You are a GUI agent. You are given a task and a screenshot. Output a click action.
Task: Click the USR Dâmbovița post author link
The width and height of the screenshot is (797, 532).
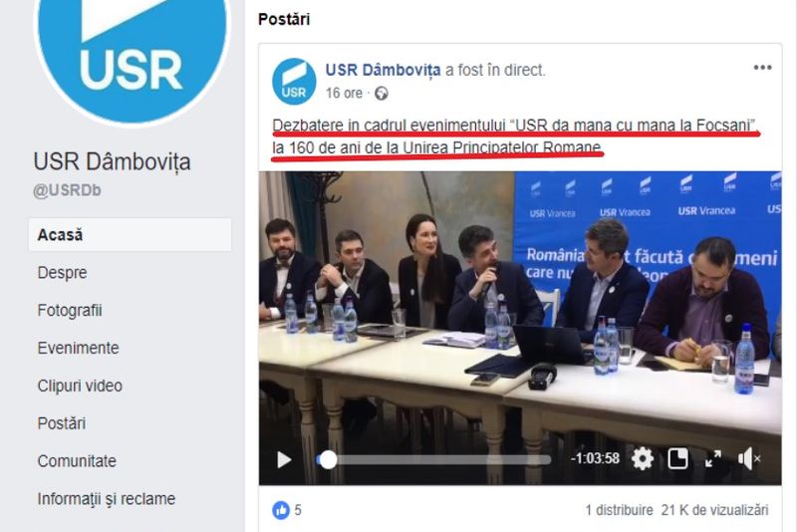click(x=383, y=70)
